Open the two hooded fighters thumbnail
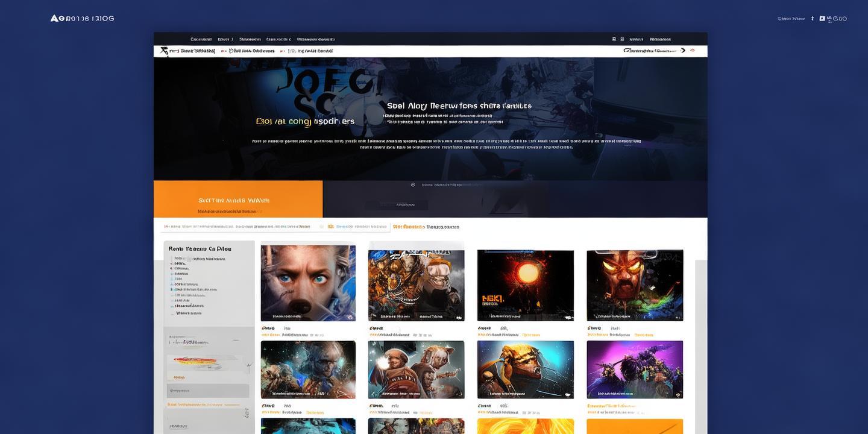This screenshot has width=868, height=434. click(417, 370)
